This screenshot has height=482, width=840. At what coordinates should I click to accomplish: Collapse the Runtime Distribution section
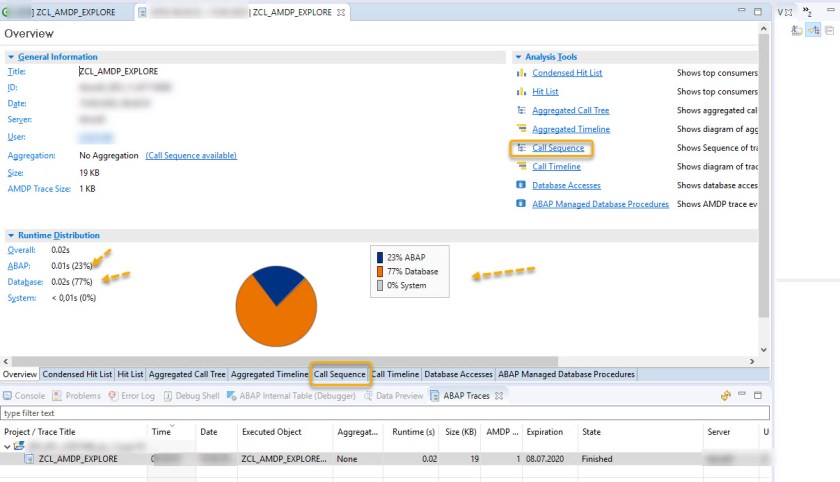(x=11, y=235)
